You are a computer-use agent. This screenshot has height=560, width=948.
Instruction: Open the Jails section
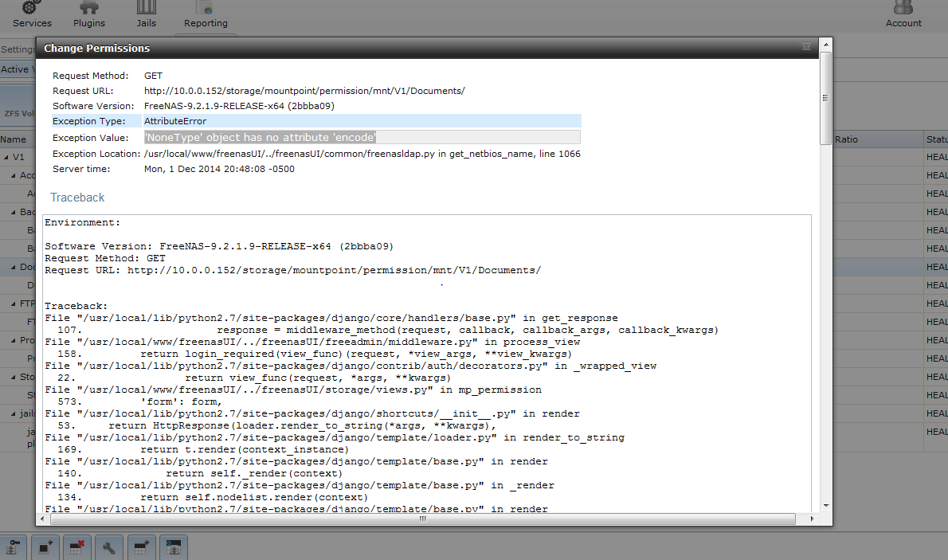[x=146, y=15]
